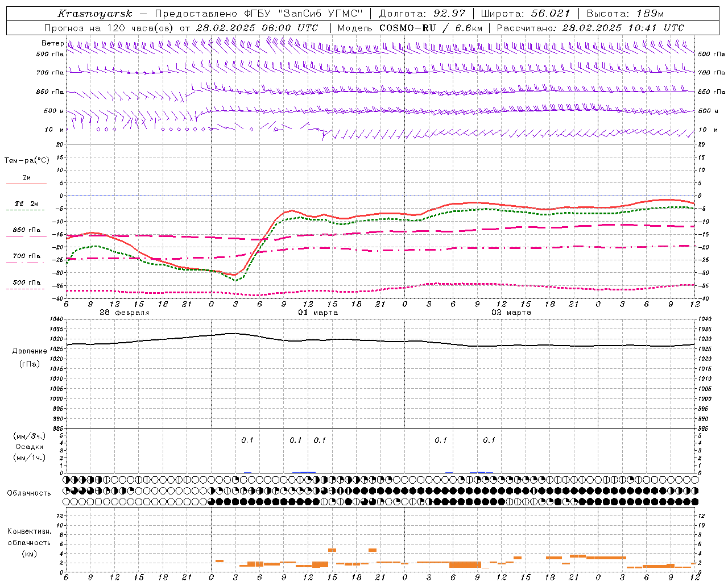The image size is (728, 582).
Task: Click the '500 м' wind level label on the left
Action: [54, 111]
